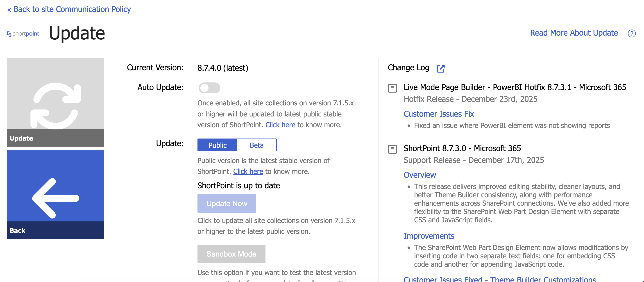The width and height of the screenshot is (644, 282).
Task: Select the Public update channel
Action: (217, 145)
